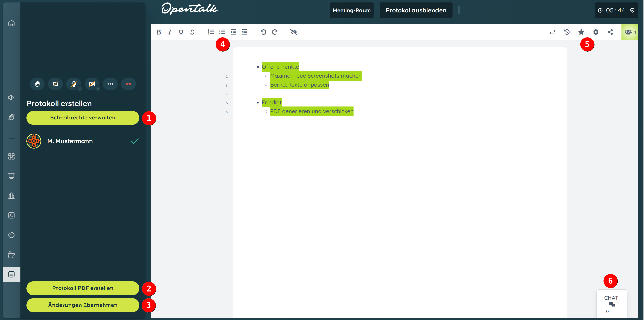Raise your hand
This screenshot has width=644, height=320.
[x=37, y=84]
